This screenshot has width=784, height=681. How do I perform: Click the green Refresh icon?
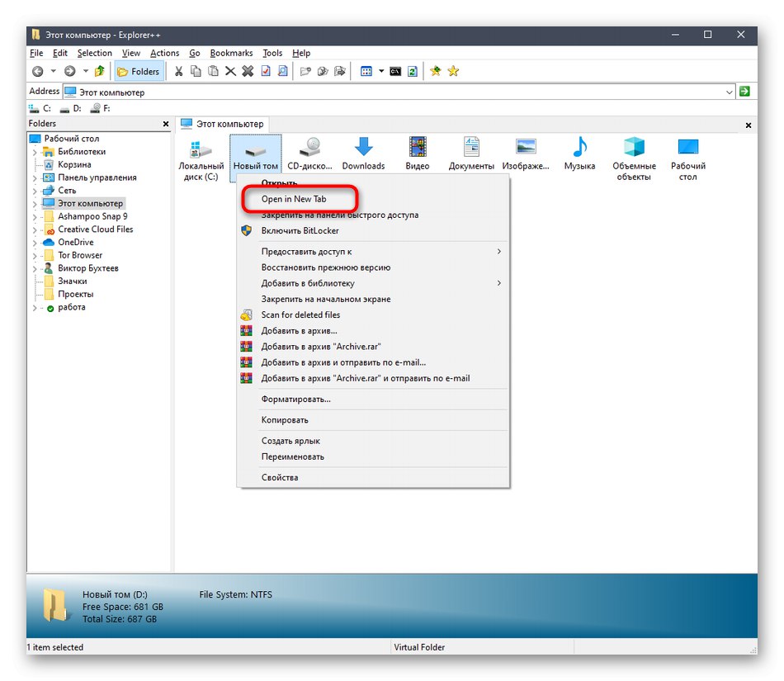[412, 72]
